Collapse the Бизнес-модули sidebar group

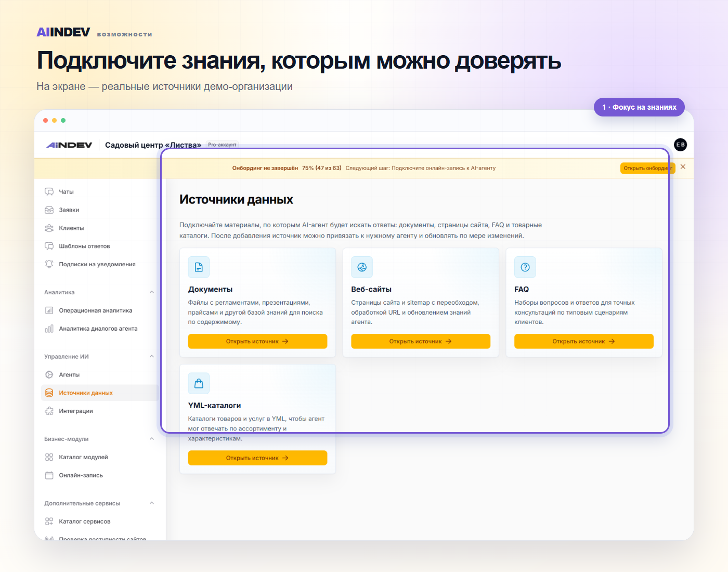point(152,439)
